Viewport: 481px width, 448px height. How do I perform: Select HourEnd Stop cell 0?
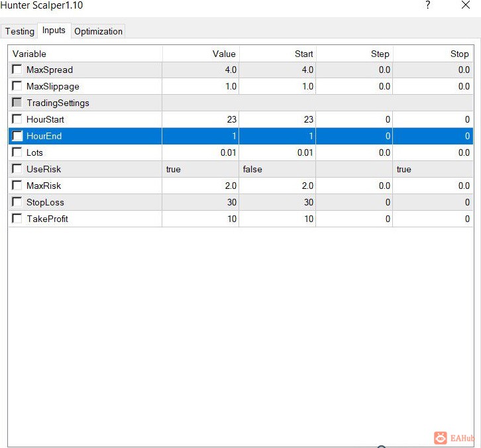(433, 136)
